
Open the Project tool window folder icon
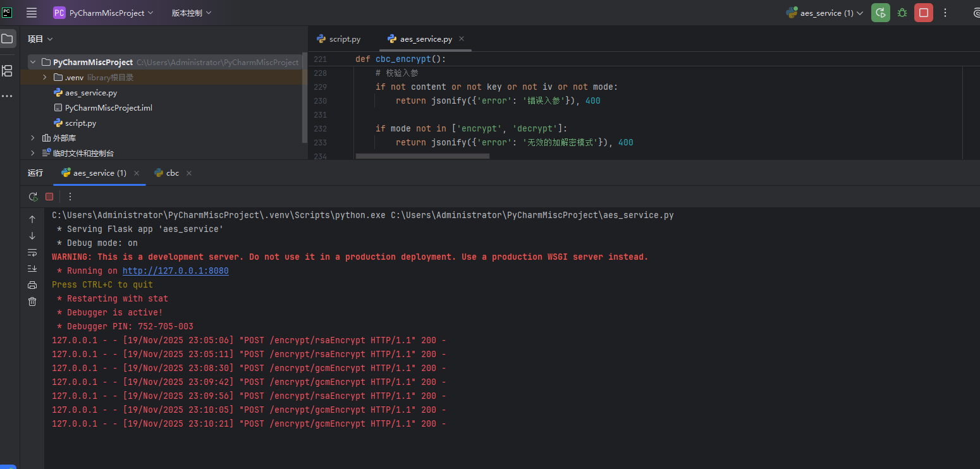coord(7,39)
